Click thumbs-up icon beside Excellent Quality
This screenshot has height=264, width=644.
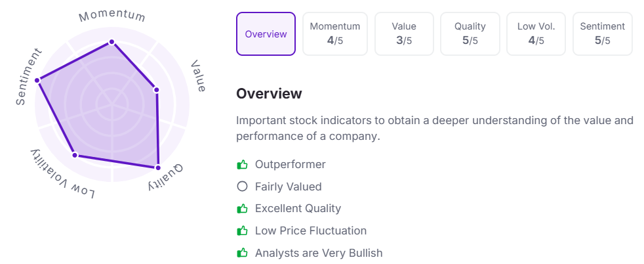(242, 209)
